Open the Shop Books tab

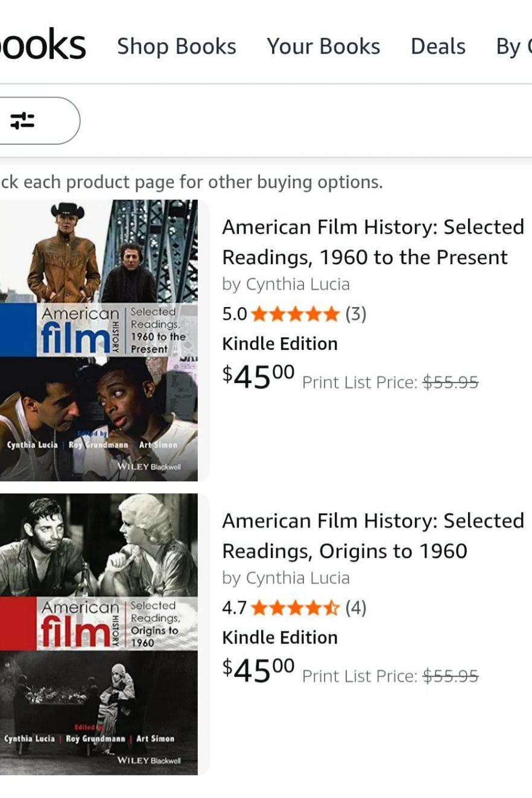tap(176, 46)
